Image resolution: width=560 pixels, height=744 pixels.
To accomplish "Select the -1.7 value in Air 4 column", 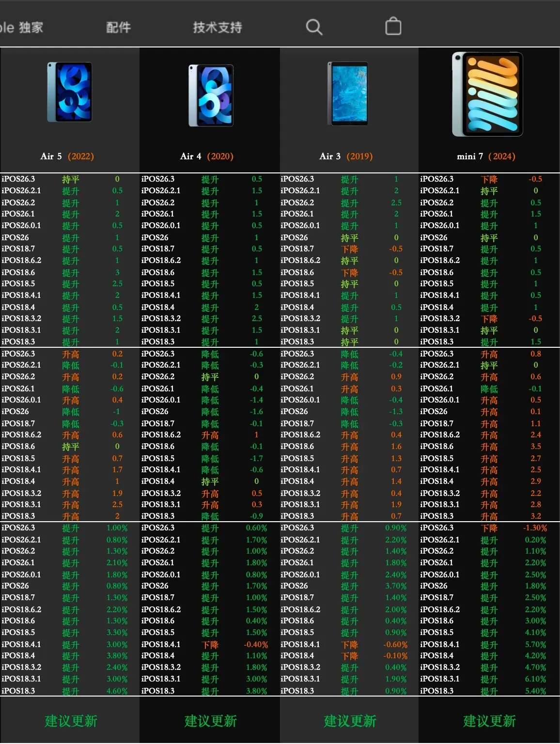I will 257,458.
